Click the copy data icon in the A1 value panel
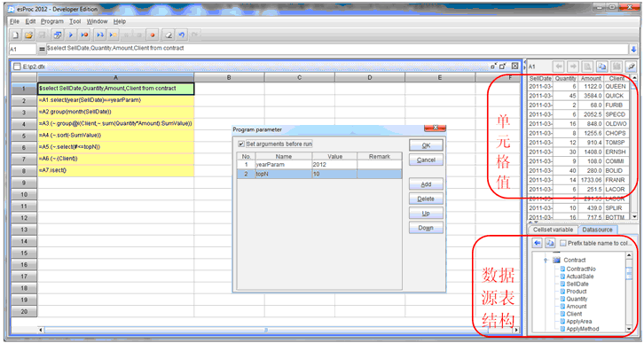 tap(601, 66)
